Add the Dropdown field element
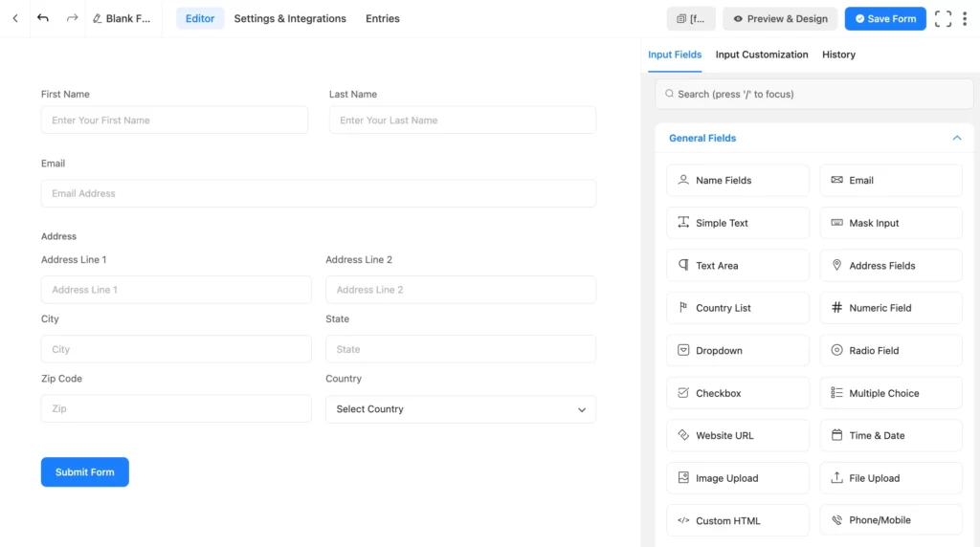980x547 pixels. point(738,350)
